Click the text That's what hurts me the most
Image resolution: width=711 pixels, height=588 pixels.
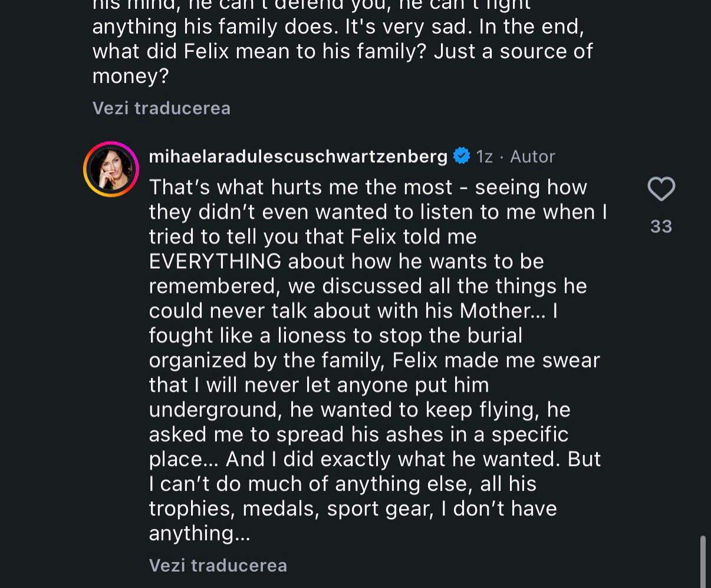coord(301,187)
